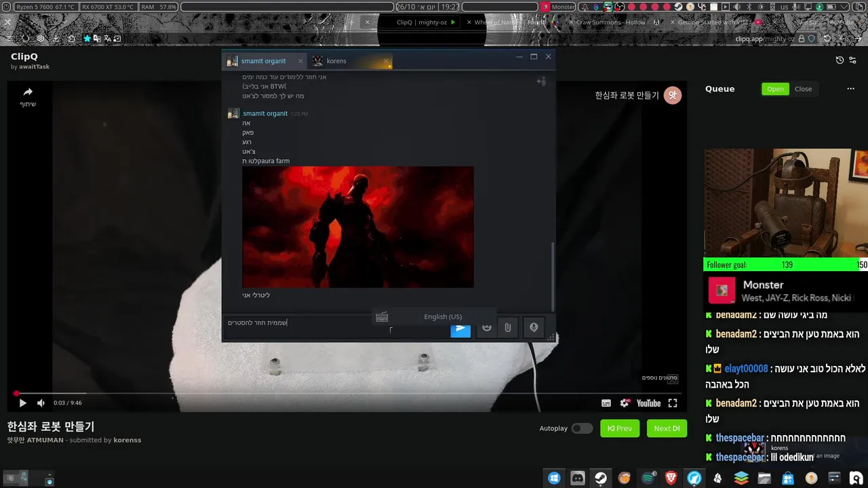The width and height of the screenshot is (868, 488).
Task: Open the Obsidian icon in taskbar
Action: 717,478
